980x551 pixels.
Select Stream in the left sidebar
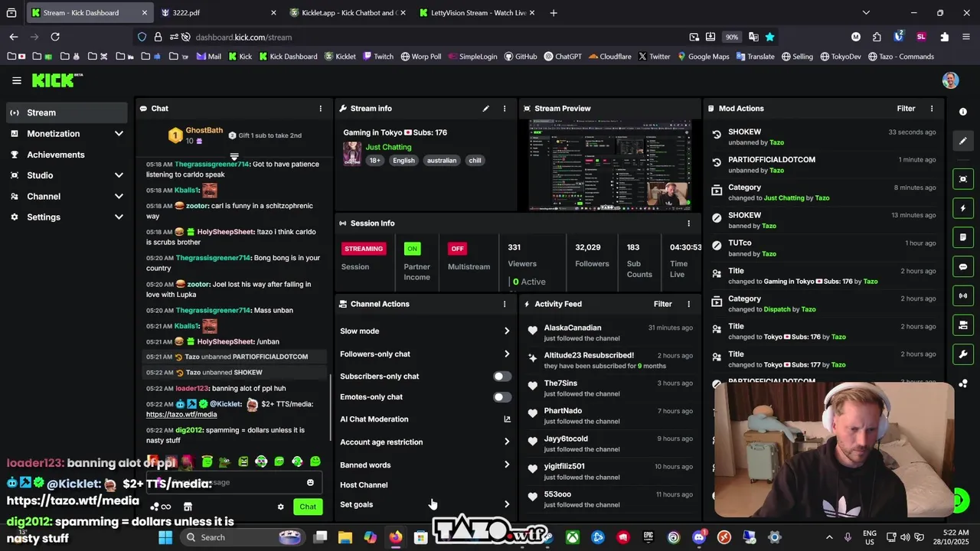coord(66,112)
